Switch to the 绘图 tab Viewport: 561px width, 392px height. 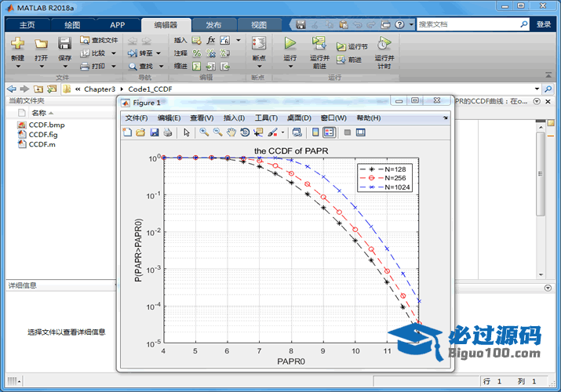[72, 24]
